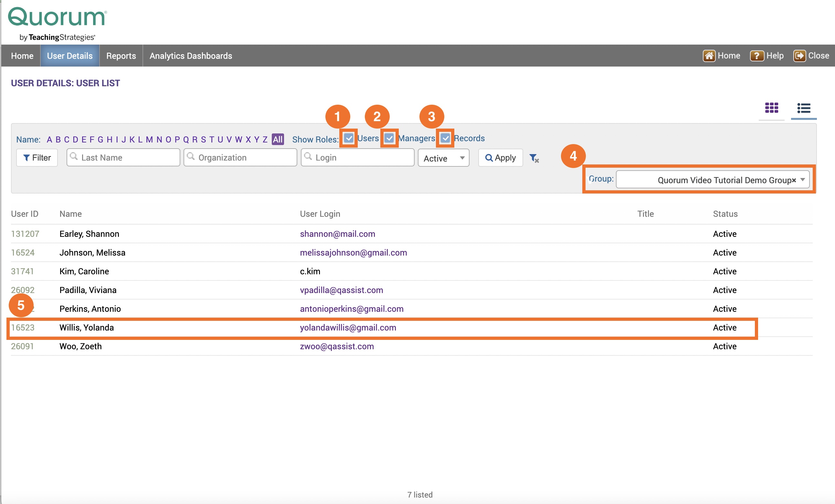Image resolution: width=835 pixels, height=504 pixels.
Task: Open the Reports tab
Action: (121, 56)
